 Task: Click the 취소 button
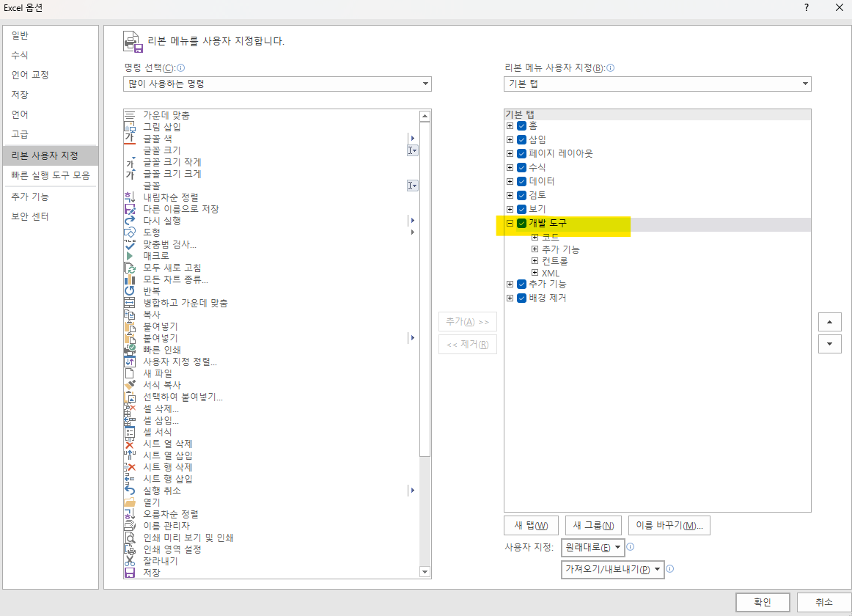823,602
